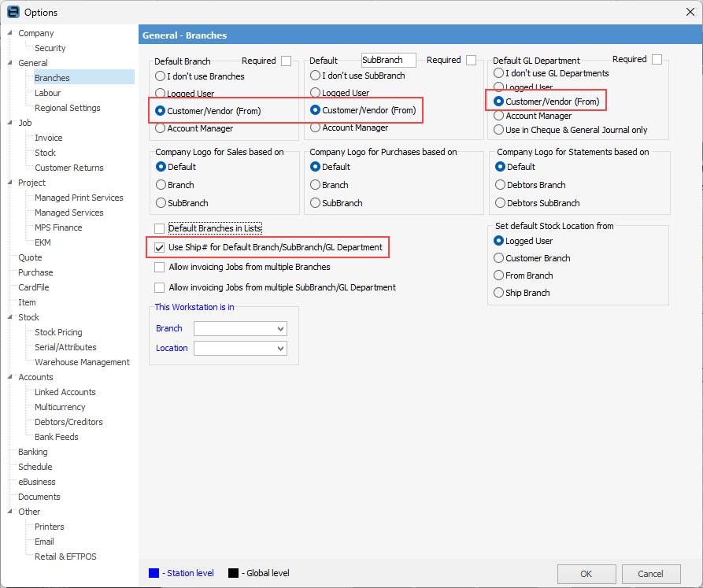The image size is (703, 588).
Task: Open the workstation Branch dropdown
Action: click(240, 328)
